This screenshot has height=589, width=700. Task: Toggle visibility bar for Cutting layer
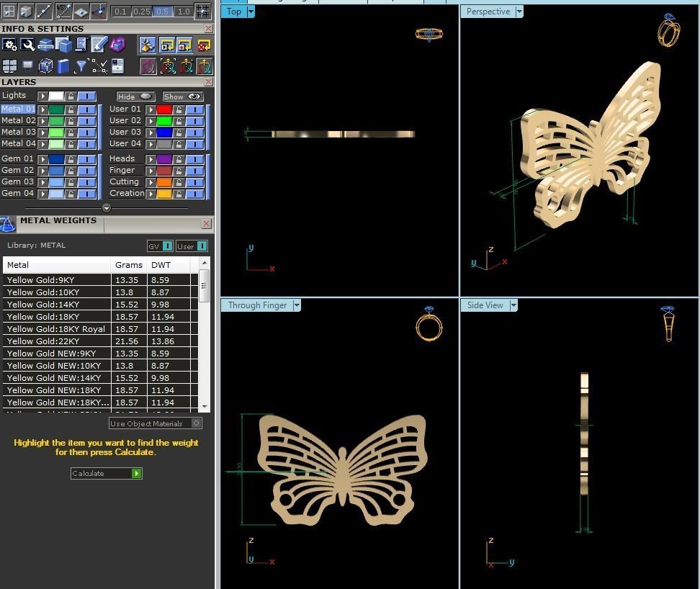tap(194, 182)
